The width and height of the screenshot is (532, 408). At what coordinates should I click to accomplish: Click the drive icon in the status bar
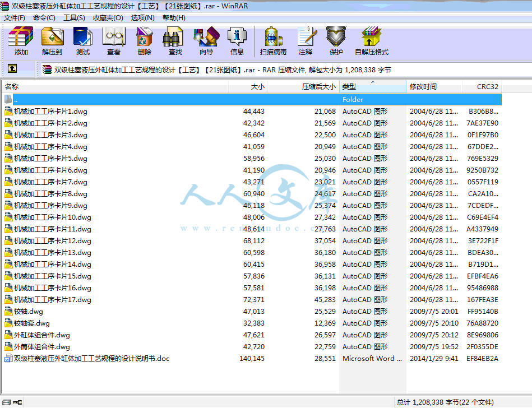(x=7, y=402)
